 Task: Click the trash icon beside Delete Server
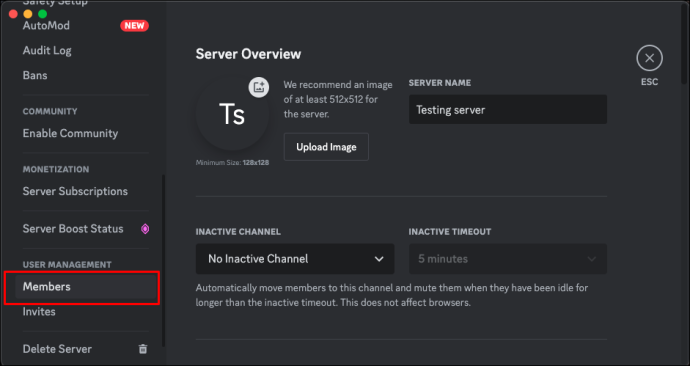point(143,349)
